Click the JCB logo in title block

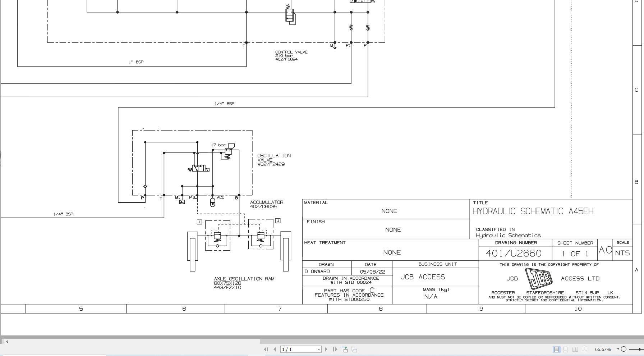pos(539,278)
